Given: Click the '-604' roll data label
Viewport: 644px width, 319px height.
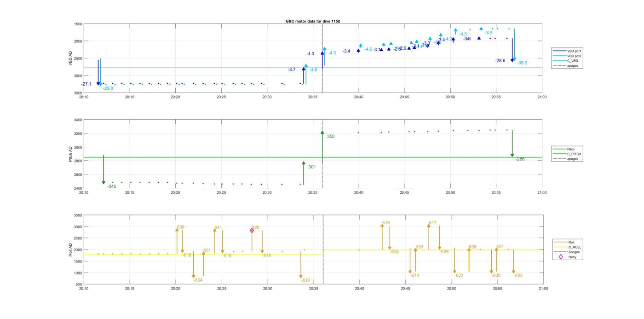Looking at the screenshot, I should 198,280.
